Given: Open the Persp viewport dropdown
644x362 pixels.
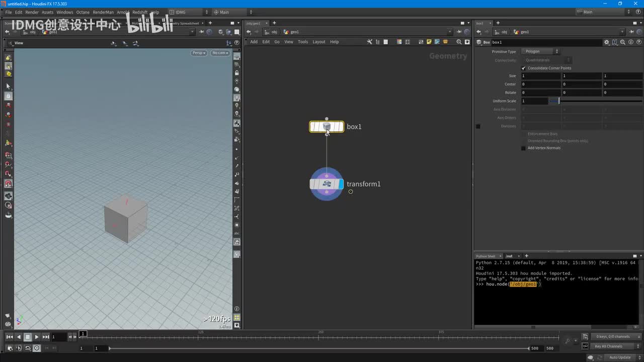Looking at the screenshot, I should pyautogui.click(x=199, y=53).
